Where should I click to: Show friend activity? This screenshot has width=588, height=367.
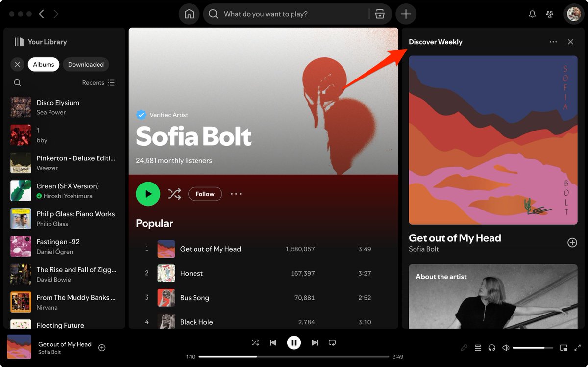click(x=550, y=14)
